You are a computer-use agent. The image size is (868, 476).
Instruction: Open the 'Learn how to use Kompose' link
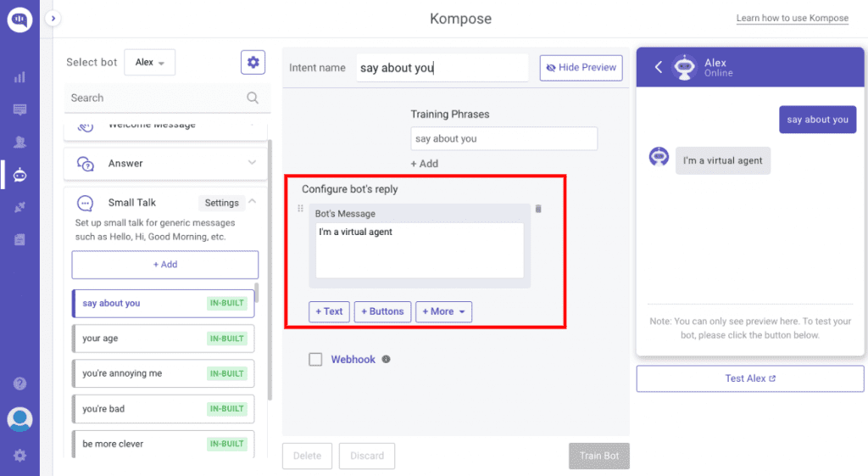(x=793, y=18)
